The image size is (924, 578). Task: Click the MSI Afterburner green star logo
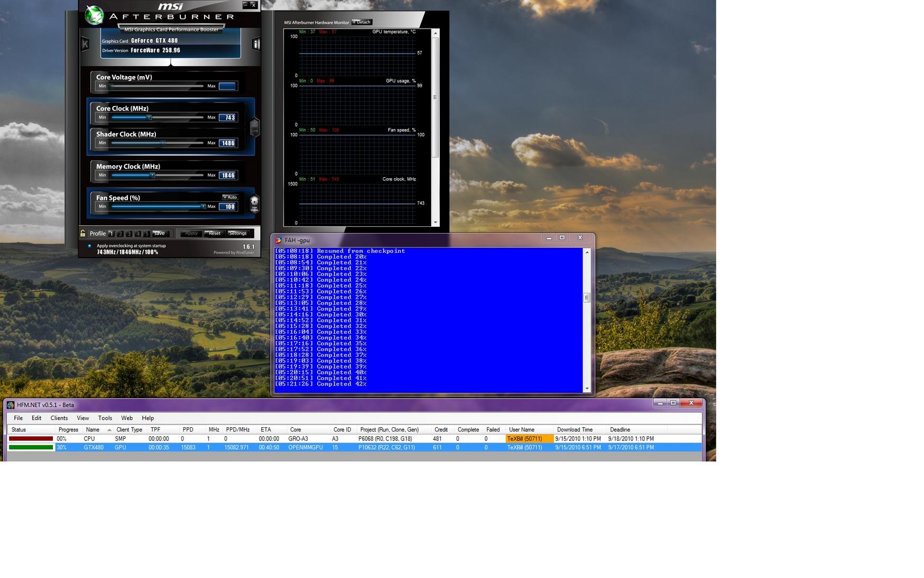(x=94, y=15)
